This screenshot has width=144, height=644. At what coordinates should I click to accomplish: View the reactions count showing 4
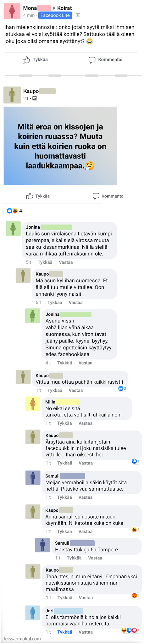coord(14,211)
